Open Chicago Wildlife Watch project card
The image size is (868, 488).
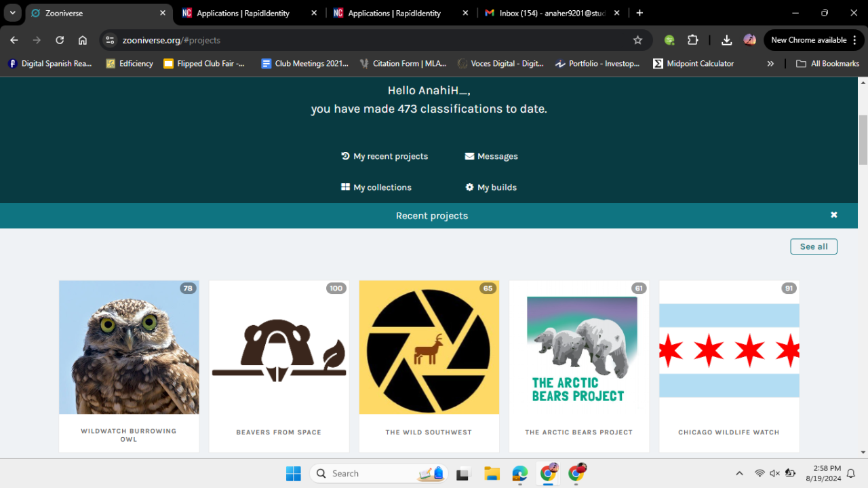tap(729, 367)
